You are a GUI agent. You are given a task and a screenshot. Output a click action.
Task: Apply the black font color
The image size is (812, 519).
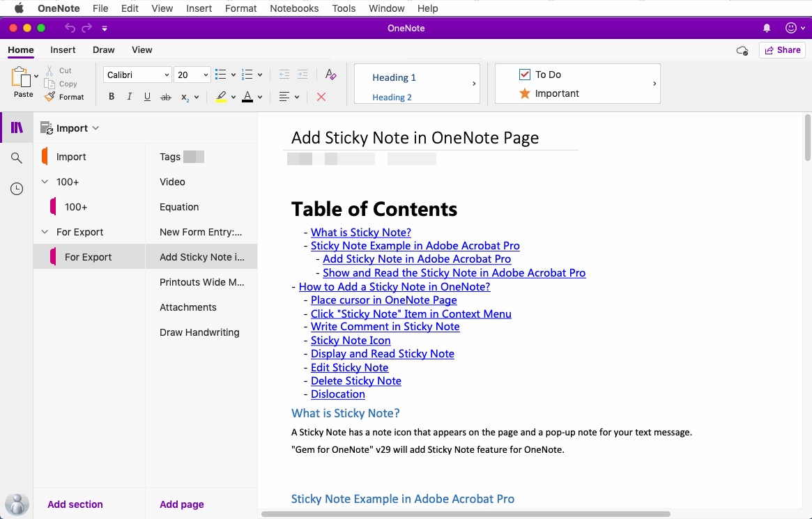(x=247, y=97)
